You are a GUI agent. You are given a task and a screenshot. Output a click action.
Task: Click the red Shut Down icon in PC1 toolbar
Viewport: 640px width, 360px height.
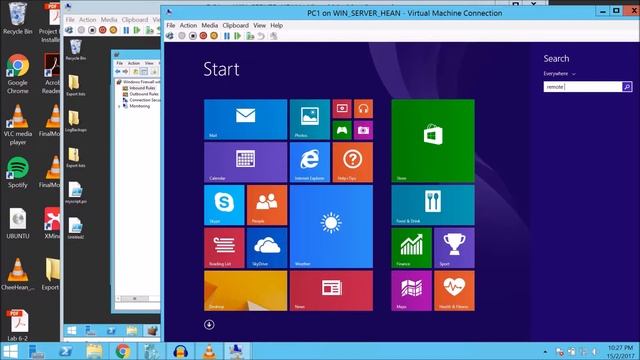(203, 36)
